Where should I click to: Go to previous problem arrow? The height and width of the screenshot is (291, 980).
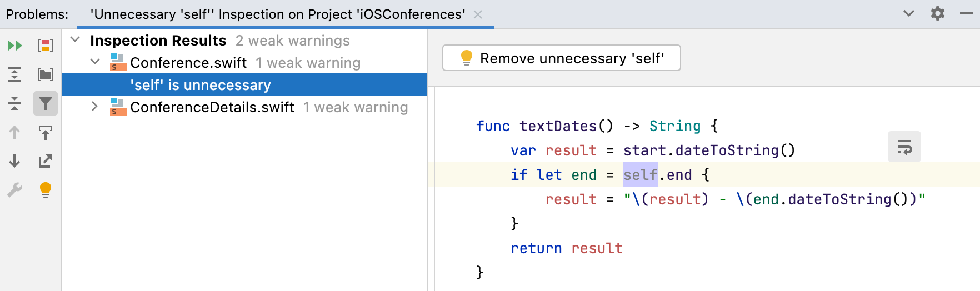coord(14,132)
